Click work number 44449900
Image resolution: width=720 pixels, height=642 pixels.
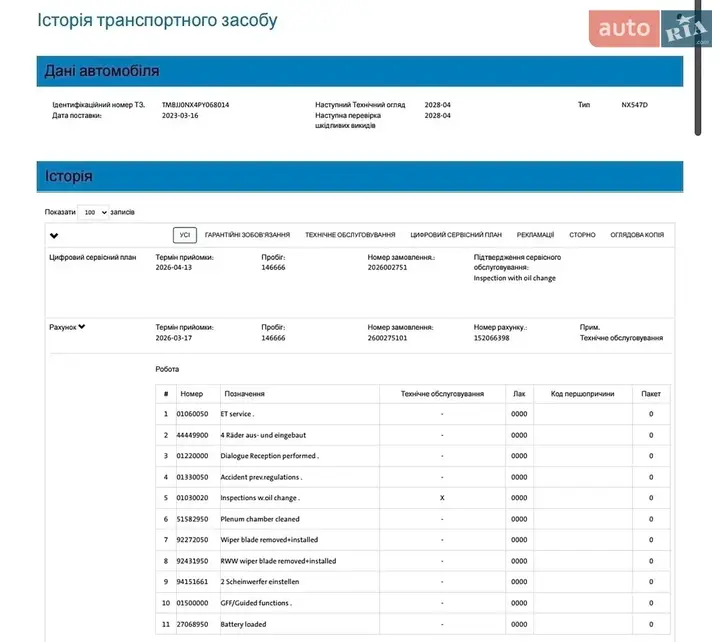(192, 435)
